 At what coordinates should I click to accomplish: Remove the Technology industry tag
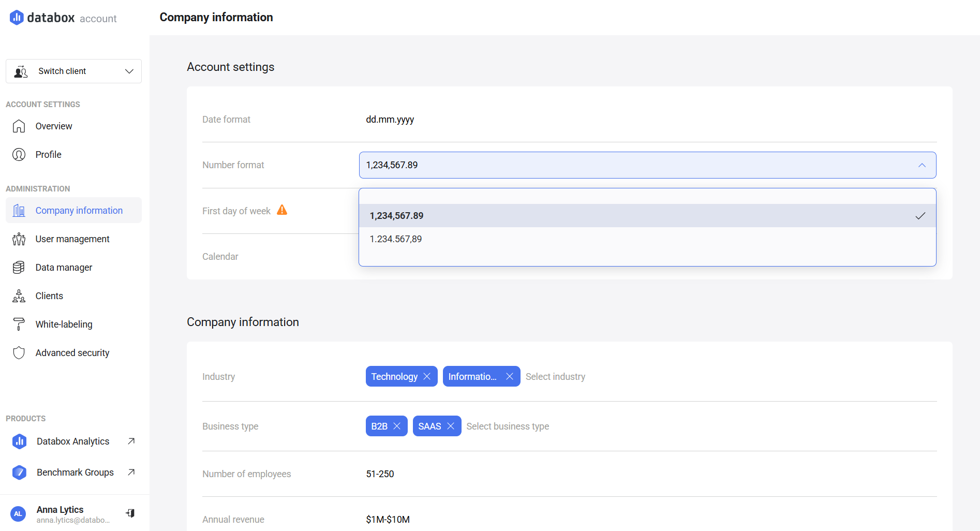pyautogui.click(x=427, y=376)
